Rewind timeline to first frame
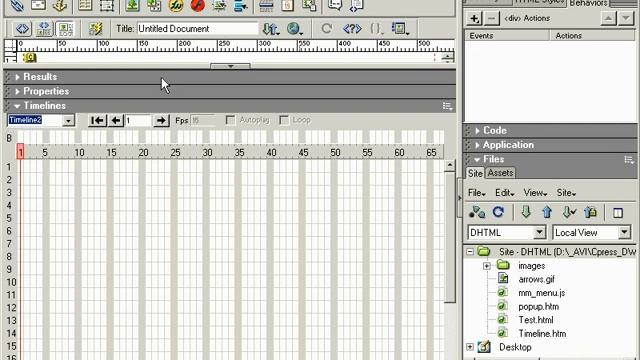This screenshot has width=640, height=360. (x=97, y=120)
